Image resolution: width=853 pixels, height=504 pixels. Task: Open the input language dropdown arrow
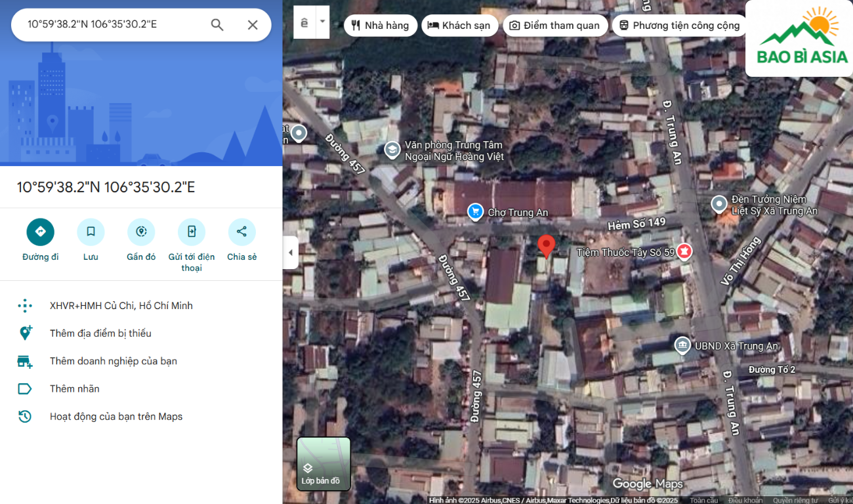point(322,22)
